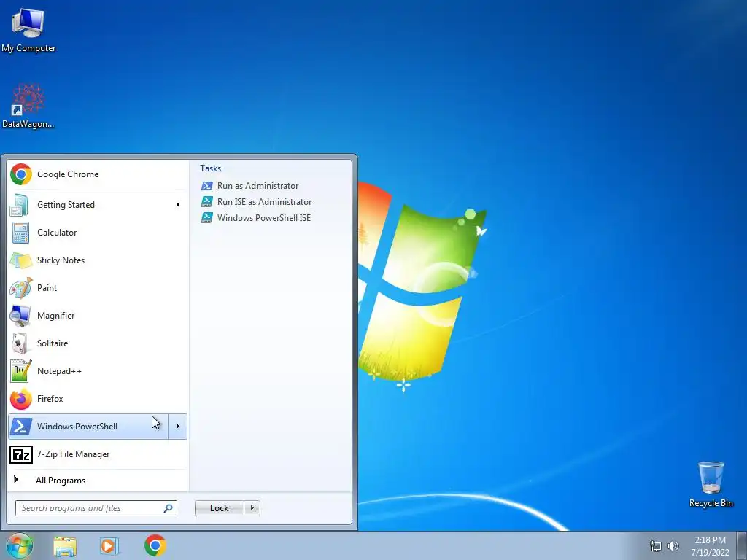This screenshot has width=747, height=560.
Task: Click the Windows PowerShell icon
Action: (x=21, y=426)
